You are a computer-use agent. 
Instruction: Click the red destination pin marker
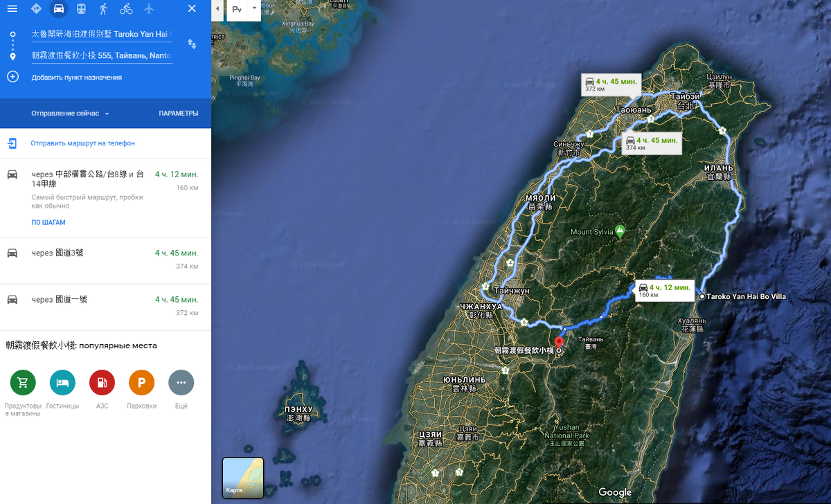(x=559, y=342)
